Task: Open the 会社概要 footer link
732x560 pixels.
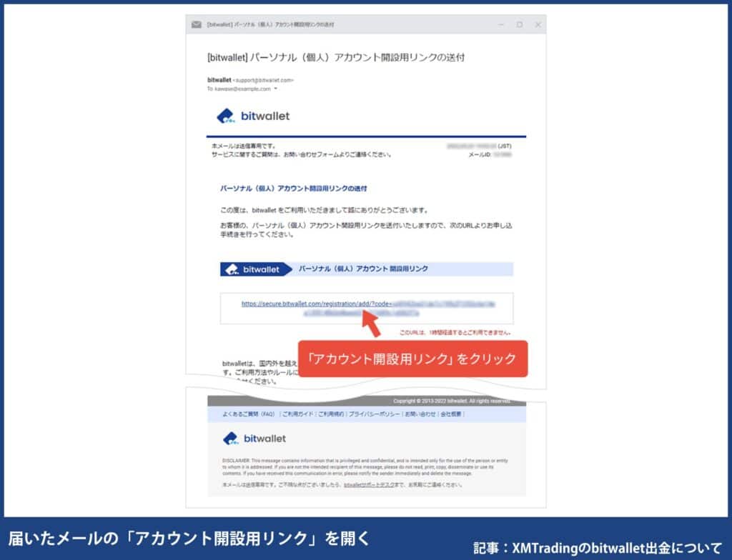Action: coord(451,414)
